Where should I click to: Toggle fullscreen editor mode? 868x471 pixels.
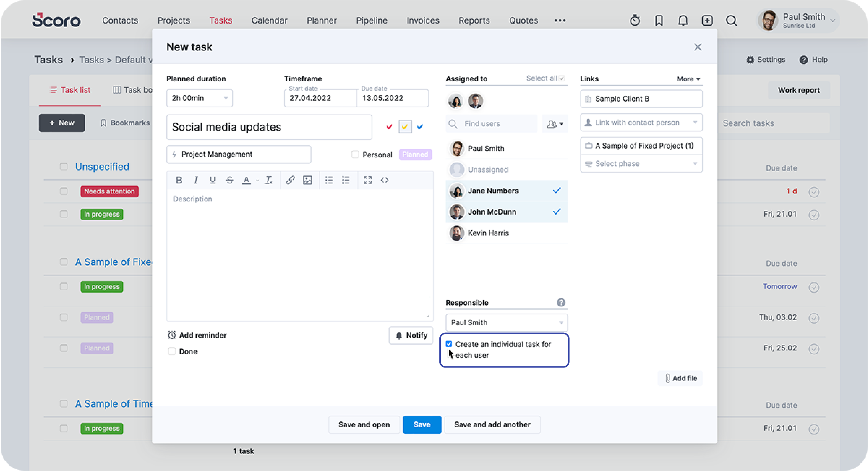(x=368, y=180)
